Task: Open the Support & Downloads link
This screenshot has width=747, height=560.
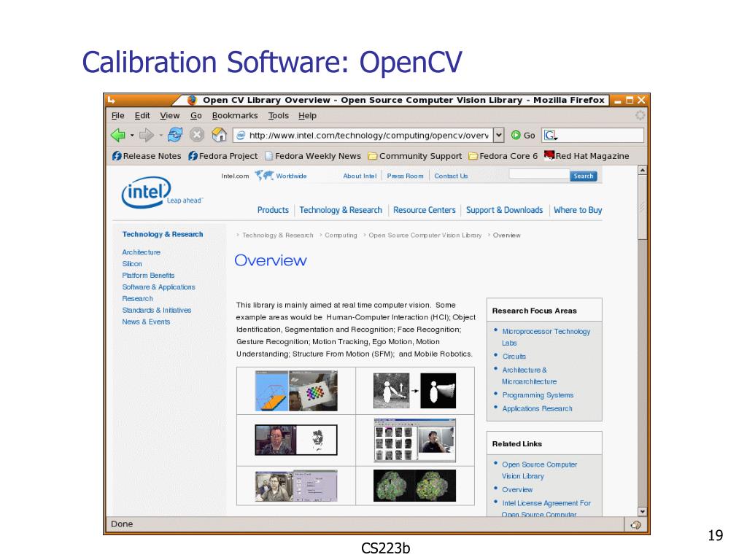Action: tap(504, 210)
